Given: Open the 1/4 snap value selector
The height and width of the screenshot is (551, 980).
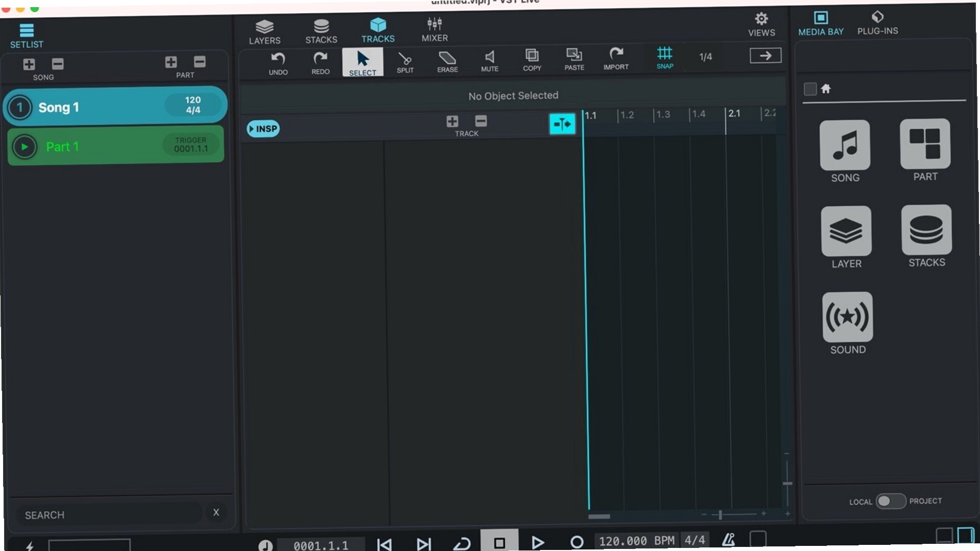Looking at the screenshot, I should [705, 57].
